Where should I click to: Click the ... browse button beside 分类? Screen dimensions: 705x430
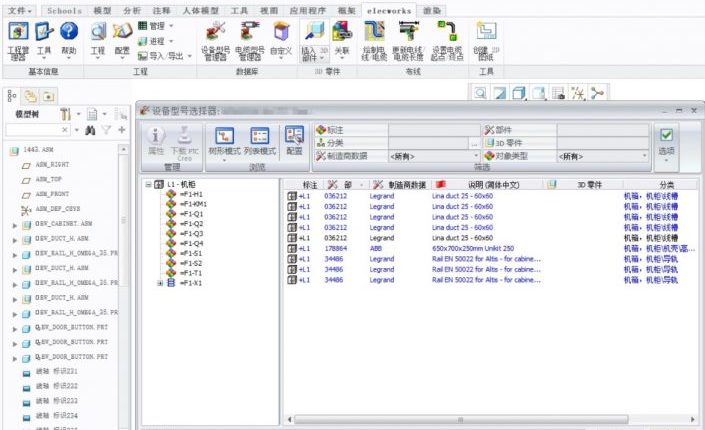(474, 143)
